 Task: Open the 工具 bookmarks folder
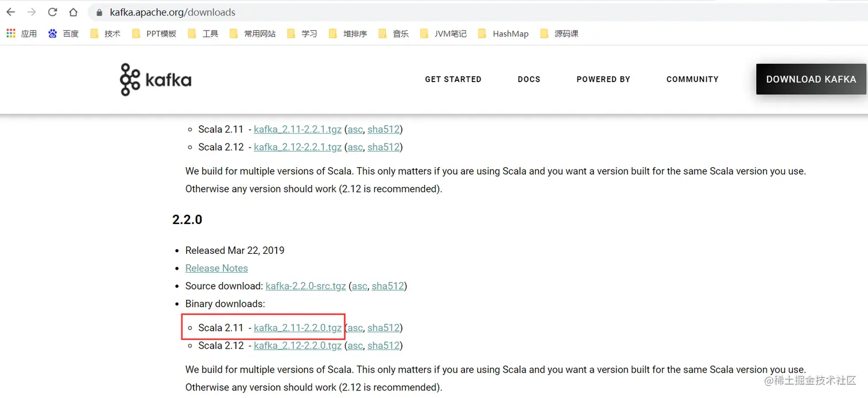coord(203,34)
